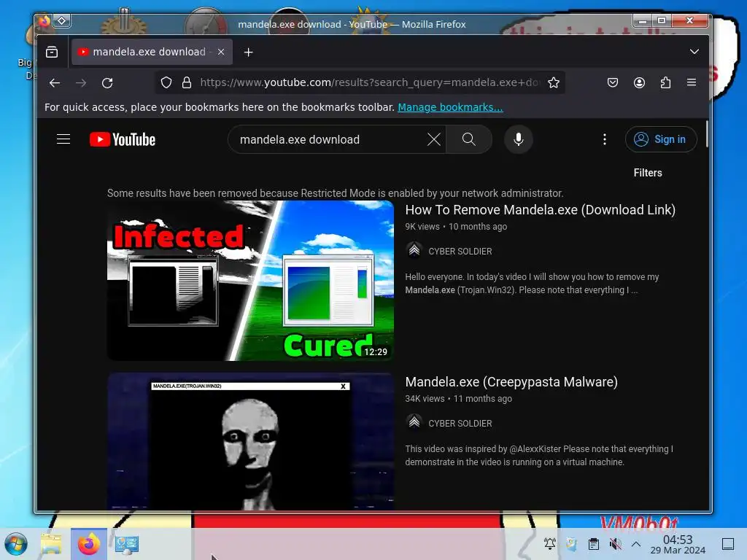Open the Infected Cured video thumbnail
This screenshot has width=747, height=560.
coord(251,281)
